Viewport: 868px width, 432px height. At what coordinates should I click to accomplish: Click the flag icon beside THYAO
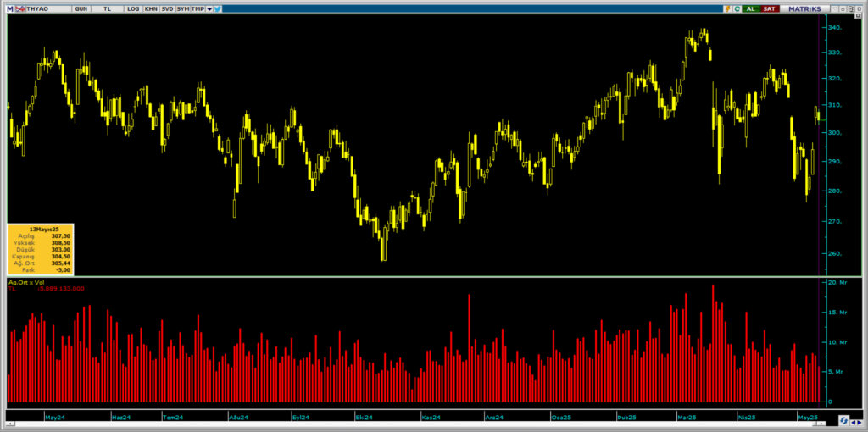[20, 8]
